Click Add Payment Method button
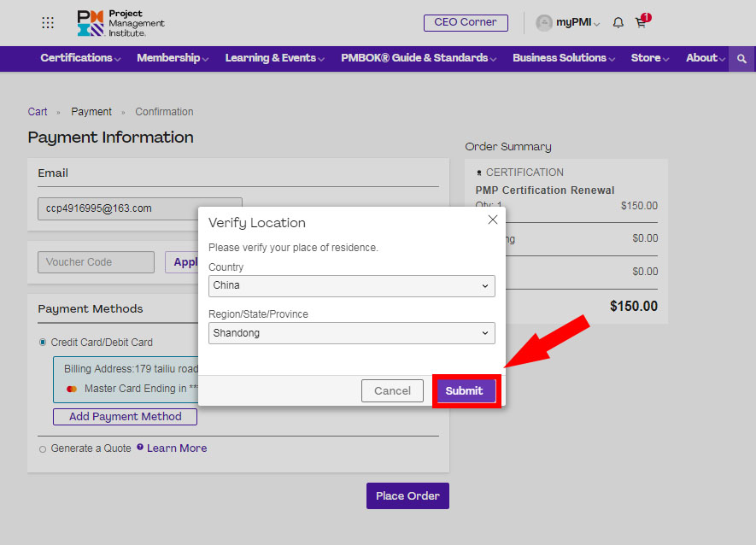The width and height of the screenshot is (756, 545). point(125,417)
